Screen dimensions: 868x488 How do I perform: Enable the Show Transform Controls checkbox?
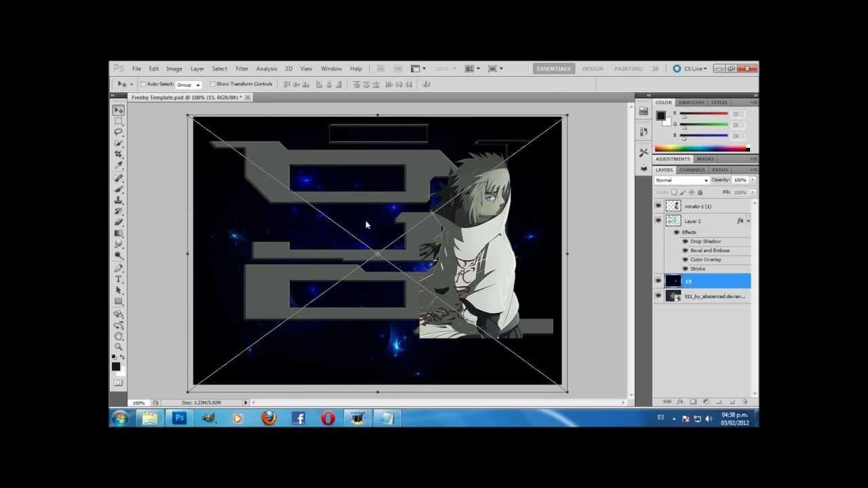pos(212,83)
